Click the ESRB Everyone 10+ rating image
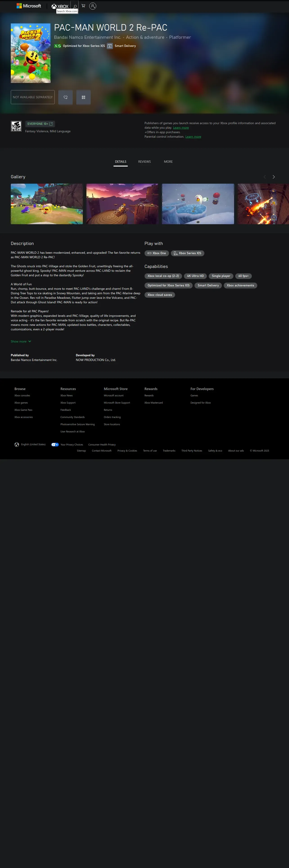Image resolution: width=289 pixels, height=868 pixels. tap(16, 126)
